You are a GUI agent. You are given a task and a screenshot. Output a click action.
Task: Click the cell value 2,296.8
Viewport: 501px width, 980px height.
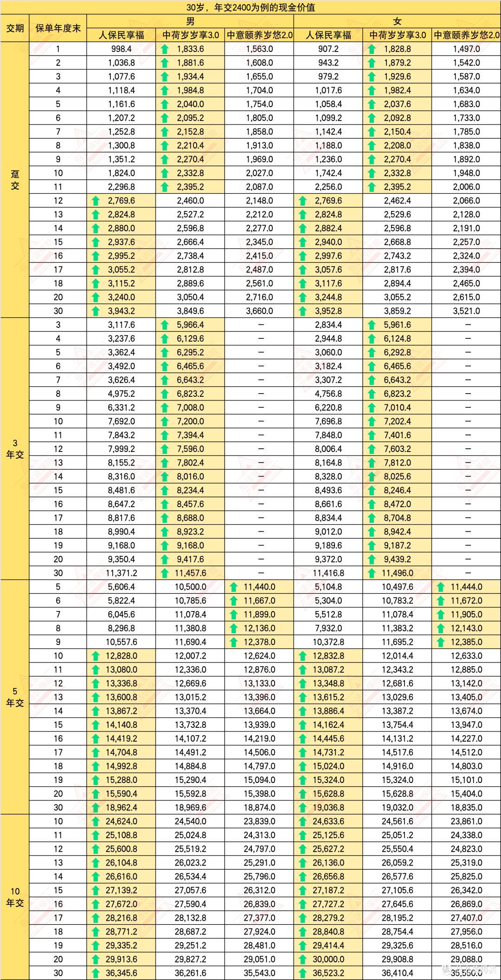click(122, 187)
